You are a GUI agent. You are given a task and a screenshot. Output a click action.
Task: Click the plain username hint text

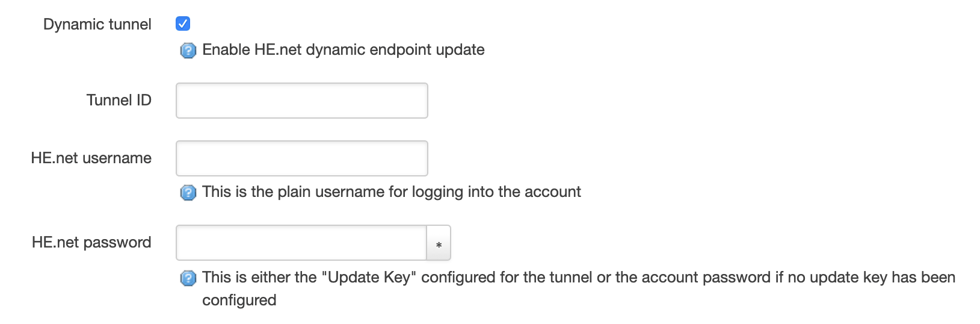point(391,192)
